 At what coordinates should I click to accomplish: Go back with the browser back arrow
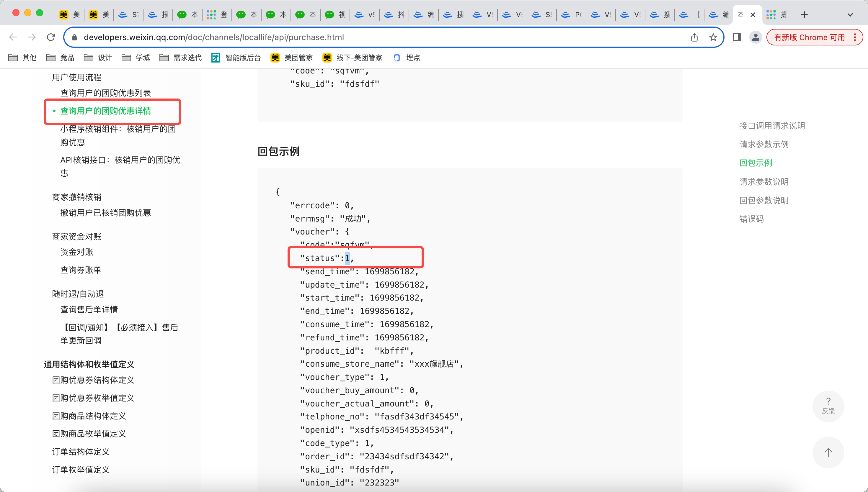[13, 37]
